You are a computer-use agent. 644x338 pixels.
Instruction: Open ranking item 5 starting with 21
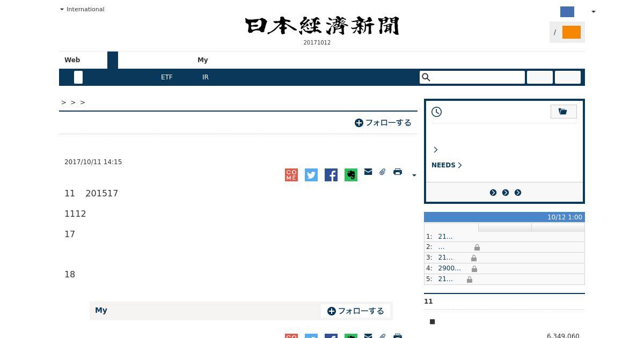(x=445, y=279)
